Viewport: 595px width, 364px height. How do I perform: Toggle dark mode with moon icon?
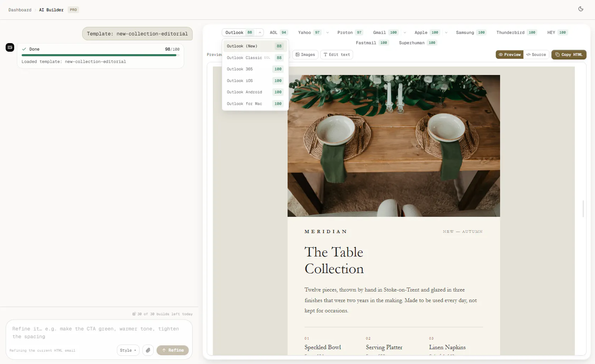pyautogui.click(x=581, y=9)
